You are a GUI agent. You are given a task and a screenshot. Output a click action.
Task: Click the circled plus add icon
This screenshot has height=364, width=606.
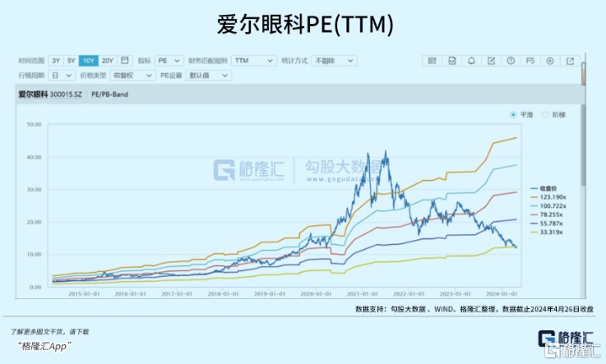pyautogui.click(x=550, y=61)
